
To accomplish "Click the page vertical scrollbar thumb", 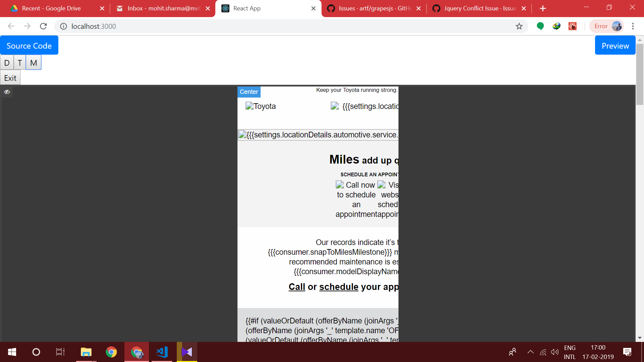I will (640, 74).
